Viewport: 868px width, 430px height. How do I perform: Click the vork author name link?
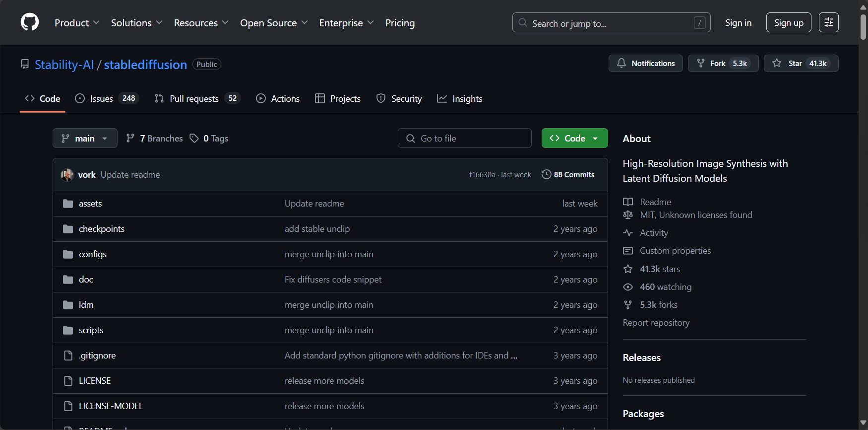pos(87,175)
